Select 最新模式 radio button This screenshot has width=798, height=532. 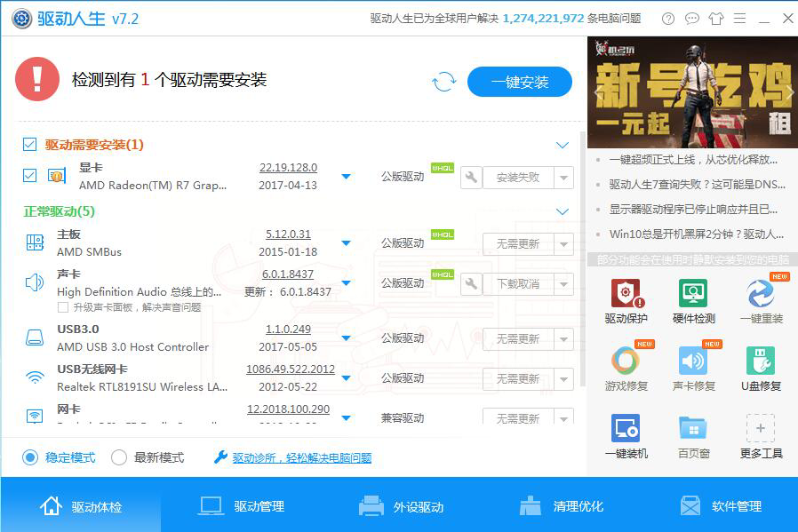[x=118, y=457]
